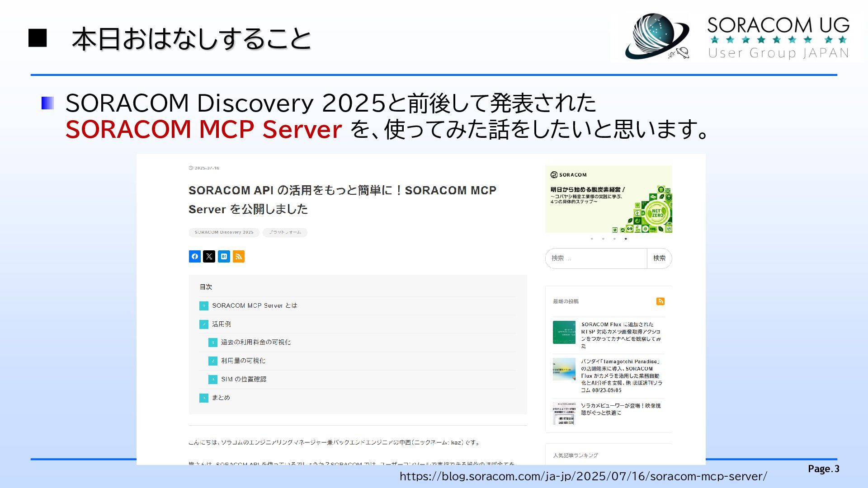
Task: Click the red SORACOM MCP Server text
Action: click(x=203, y=129)
